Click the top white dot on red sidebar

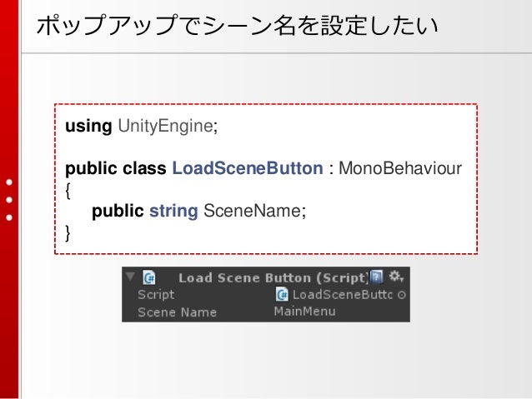tap(9, 182)
